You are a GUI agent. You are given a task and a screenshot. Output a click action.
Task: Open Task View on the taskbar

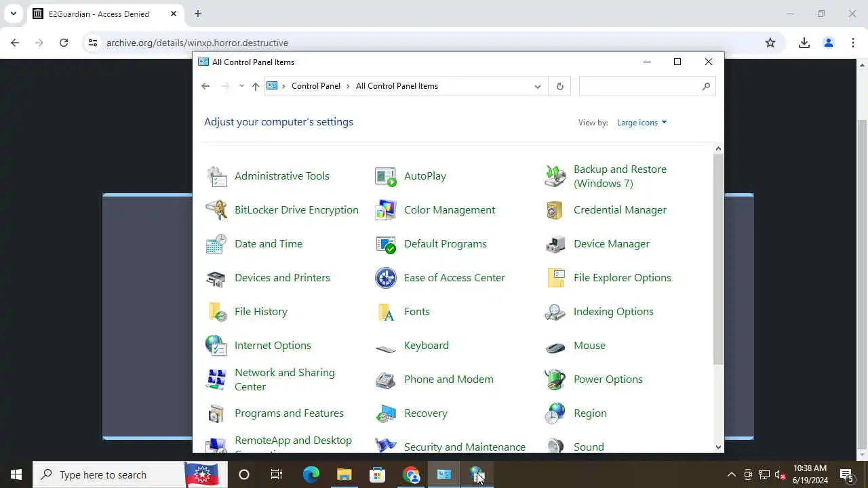click(x=277, y=474)
